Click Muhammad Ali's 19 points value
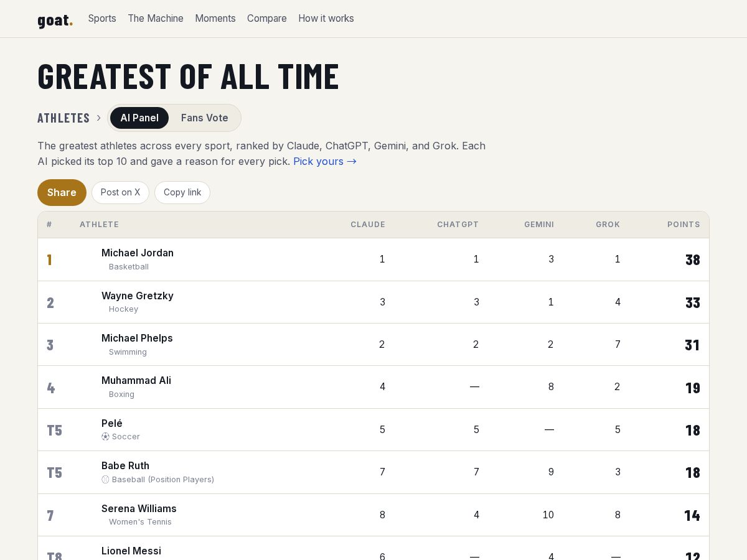The width and height of the screenshot is (747, 560). click(693, 388)
